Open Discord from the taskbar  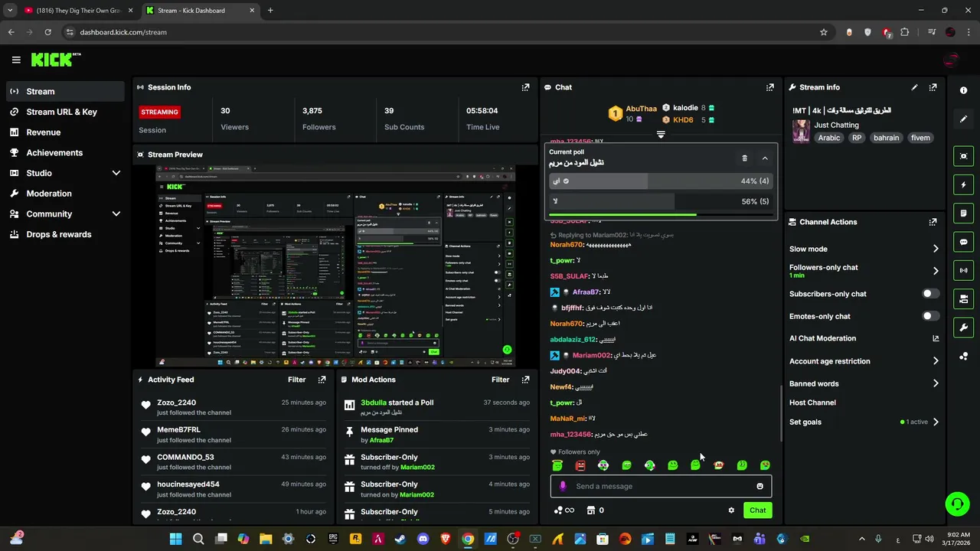point(423,539)
